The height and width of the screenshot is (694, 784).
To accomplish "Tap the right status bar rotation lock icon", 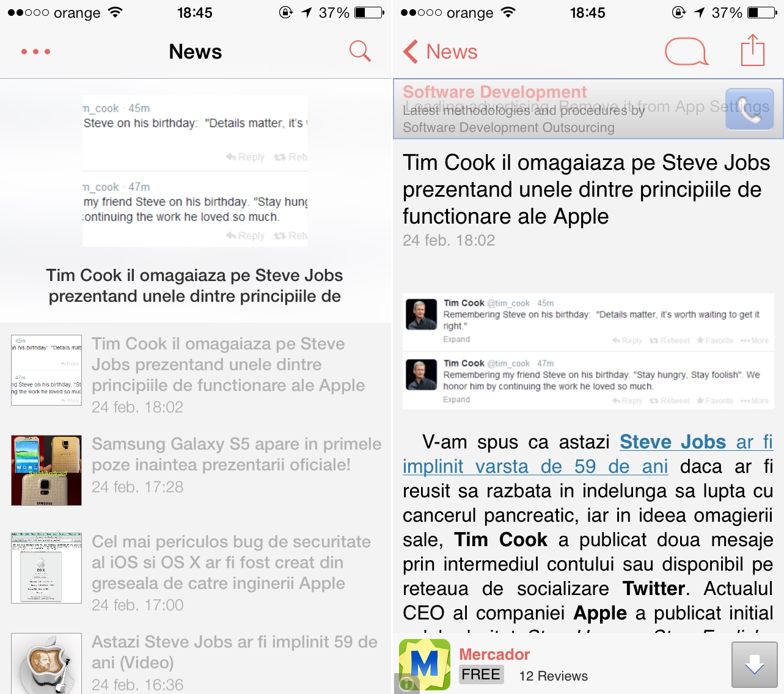I will pos(678,12).
